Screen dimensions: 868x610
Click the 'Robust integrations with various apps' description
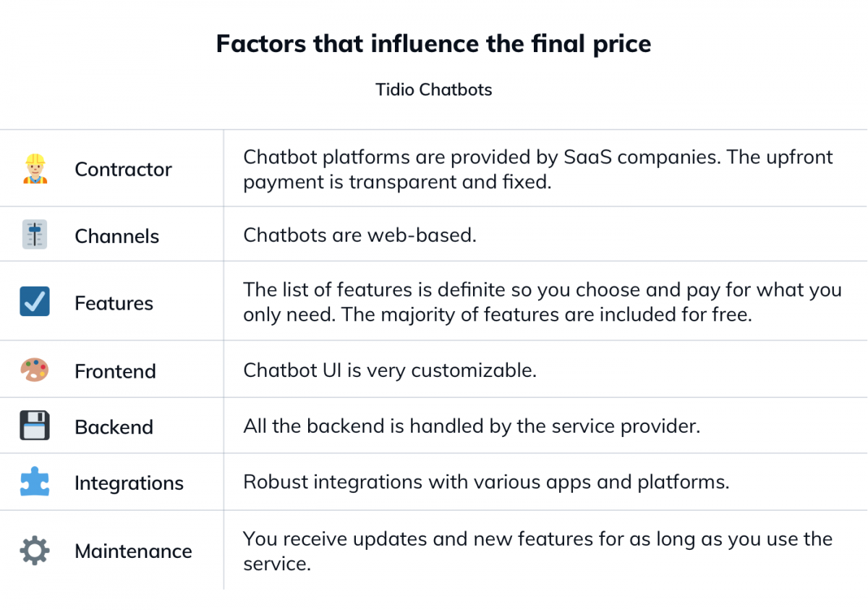pyautogui.click(x=486, y=482)
